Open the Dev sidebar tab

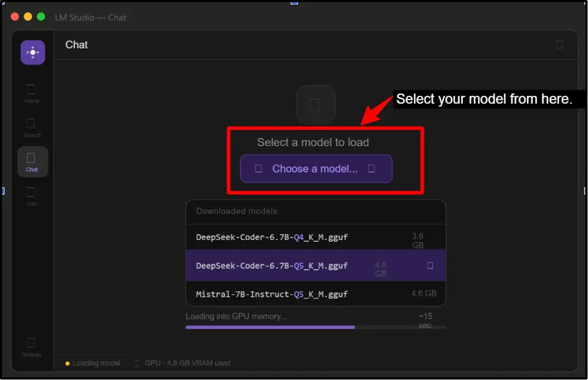(x=31, y=197)
